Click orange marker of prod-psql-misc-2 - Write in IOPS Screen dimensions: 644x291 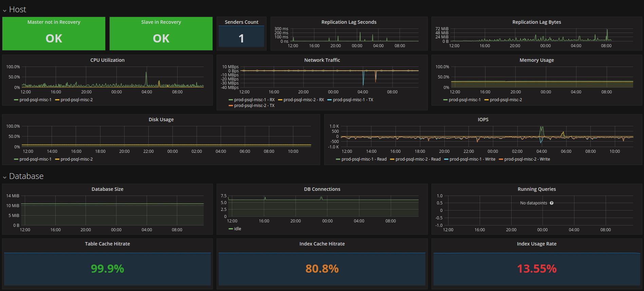pyautogui.click(x=501, y=159)
